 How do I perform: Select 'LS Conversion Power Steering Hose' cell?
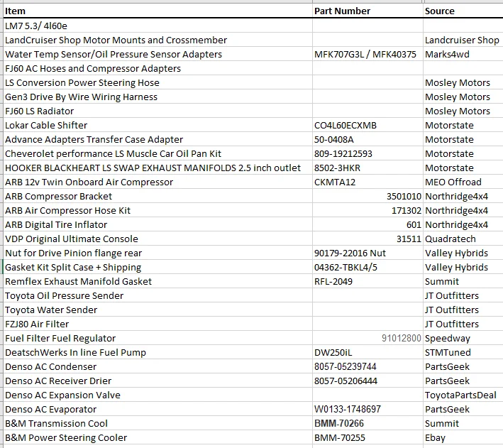point(157,82)
